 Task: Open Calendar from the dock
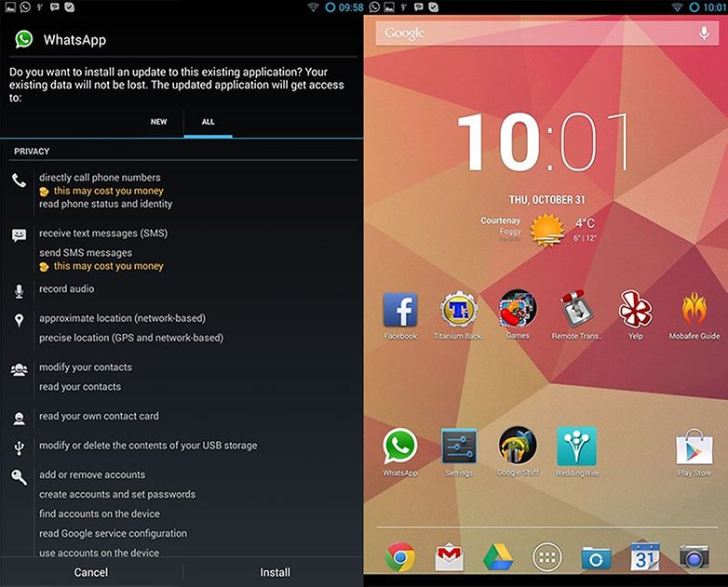coord(645,556)
